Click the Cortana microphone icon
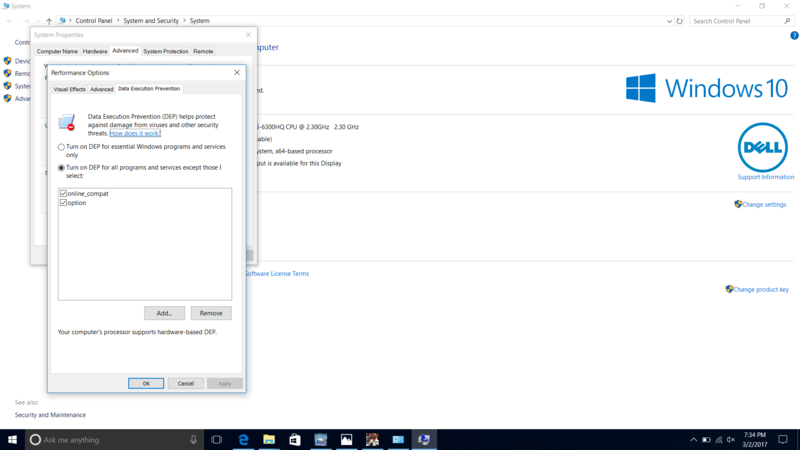Screen dimensions: 800x450 [193, 440]
